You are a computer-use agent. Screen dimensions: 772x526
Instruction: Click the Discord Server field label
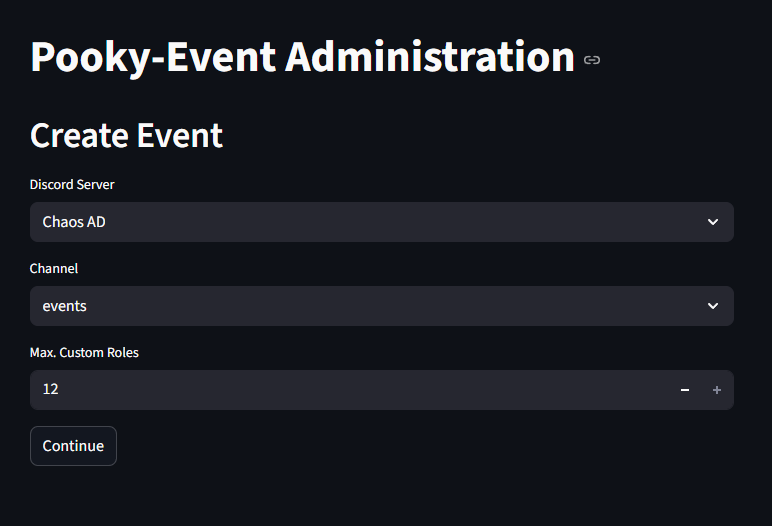point(79,185)
